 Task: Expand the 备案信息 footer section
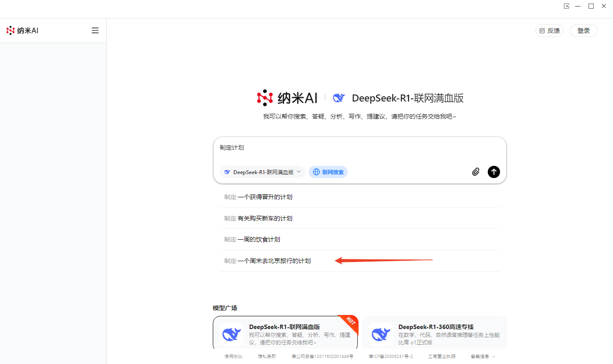483,357
